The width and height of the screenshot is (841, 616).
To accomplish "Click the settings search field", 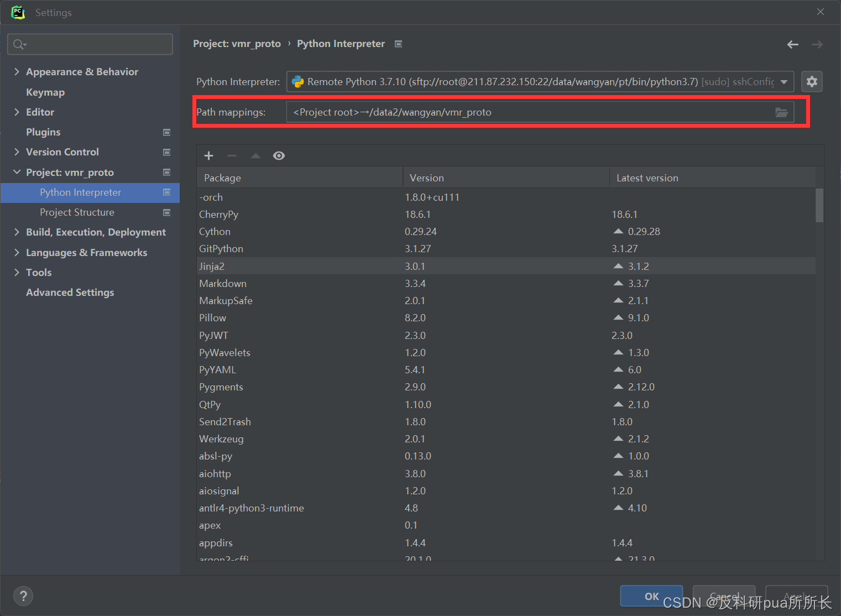I will (90, 44).
